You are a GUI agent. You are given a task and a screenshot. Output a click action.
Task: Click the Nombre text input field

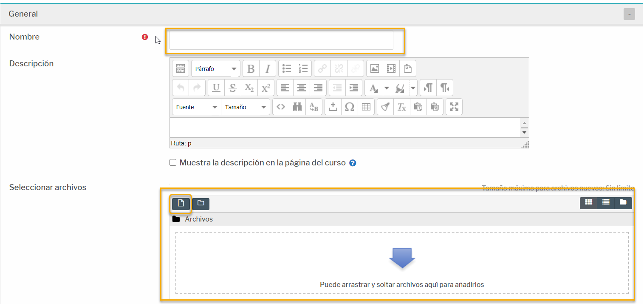(281, 40)
